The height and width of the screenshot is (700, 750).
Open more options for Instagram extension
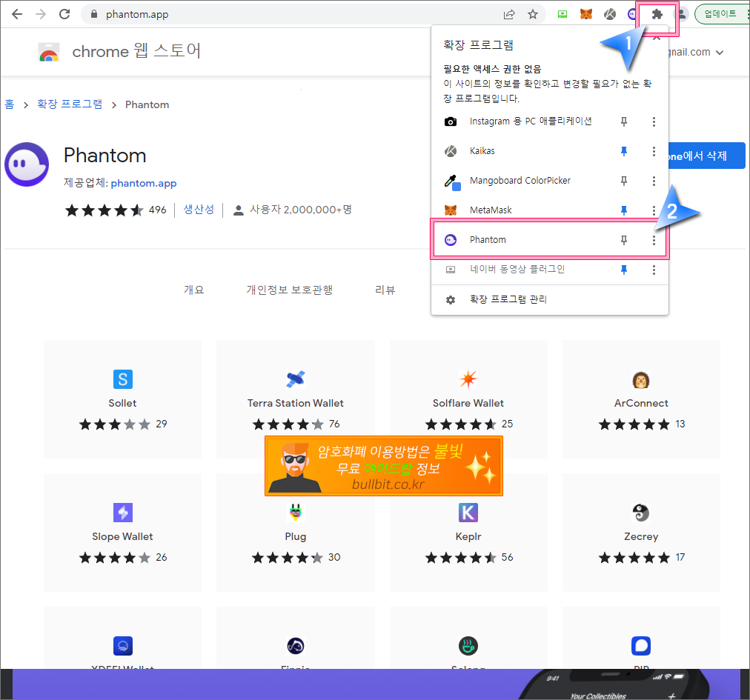click(x=654, y=121)
